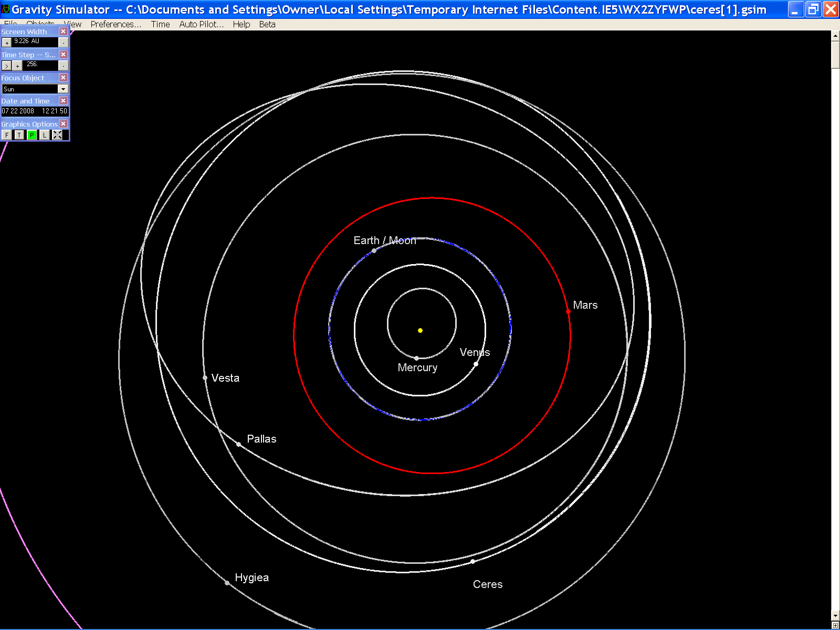Toggle the F button in Graphics Options

pyautogui.click(x=6, y=134)
